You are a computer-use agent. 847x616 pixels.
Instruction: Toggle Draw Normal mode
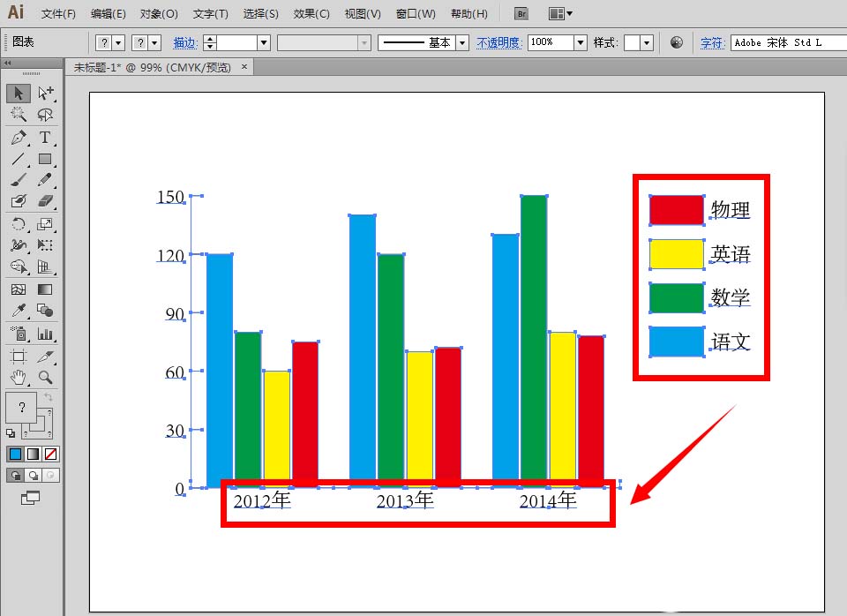16,476
